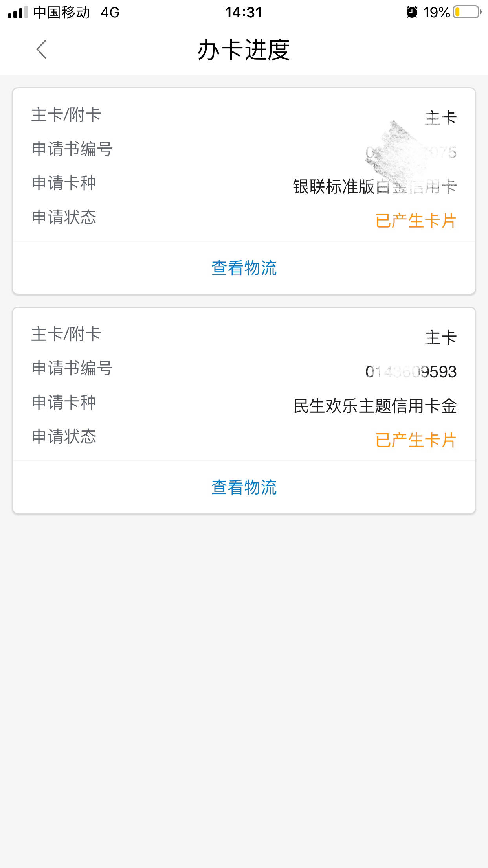The height and width of the screenshot is (868, 488).
Task: Tap first card's 已产生卡片 status
Action: 416,221
